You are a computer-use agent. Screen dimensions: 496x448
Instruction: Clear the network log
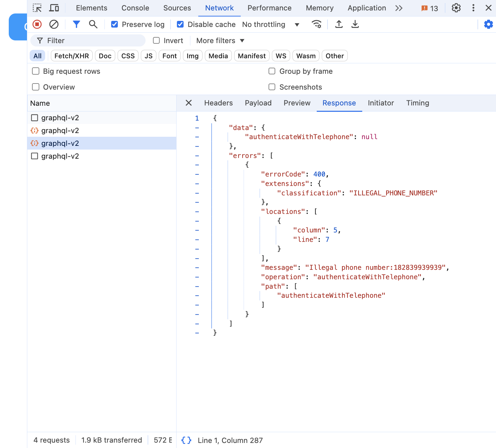click(x=54, y=24)
